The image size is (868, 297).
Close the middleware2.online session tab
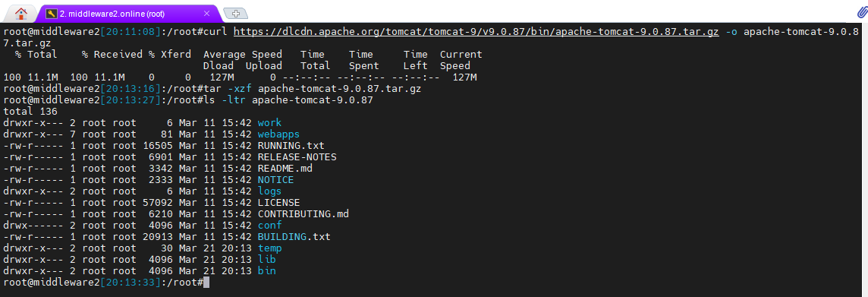(x=207, y=14)
